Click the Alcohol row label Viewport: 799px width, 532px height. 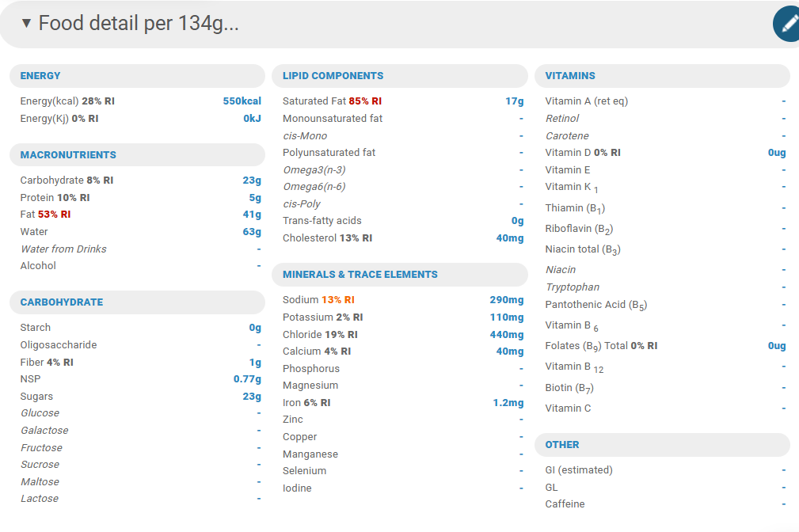point(38,266)
